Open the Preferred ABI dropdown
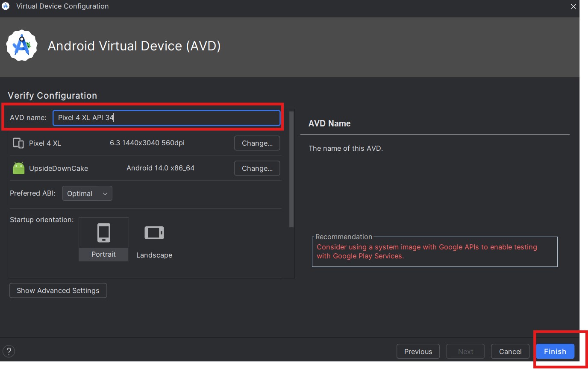 click(x=87, y=193)
